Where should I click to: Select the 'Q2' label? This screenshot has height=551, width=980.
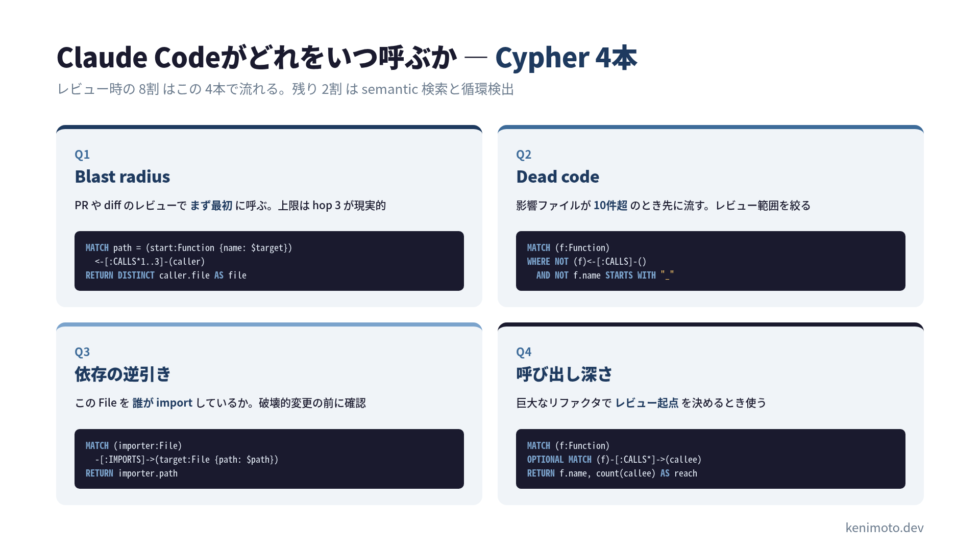(524, 154)
